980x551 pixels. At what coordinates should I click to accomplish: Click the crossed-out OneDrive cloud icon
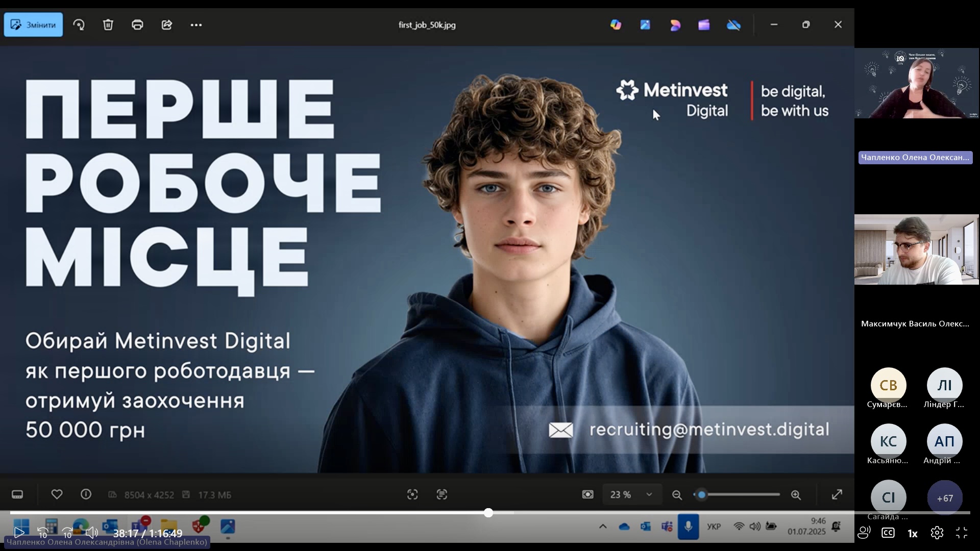coord(733,24)
